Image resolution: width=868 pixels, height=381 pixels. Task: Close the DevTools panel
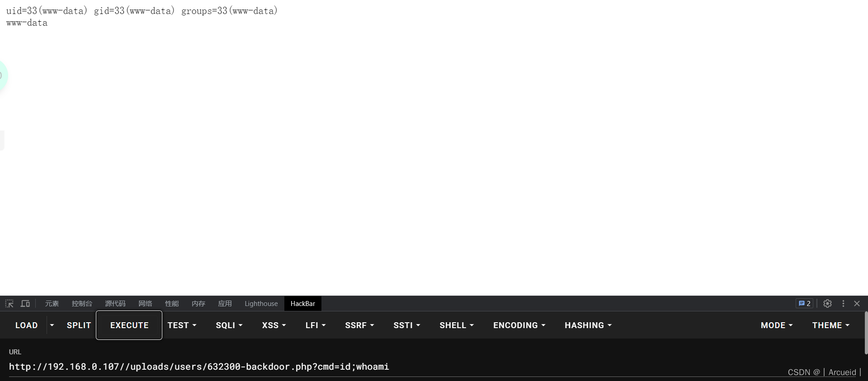click(857, 304)
